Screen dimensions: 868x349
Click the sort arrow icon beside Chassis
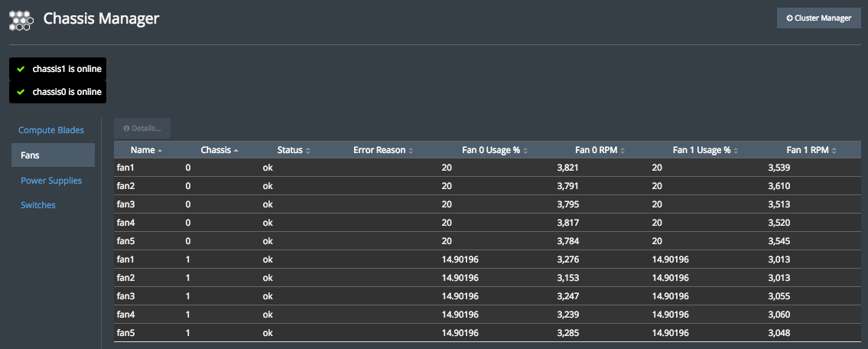pos(236,151)
